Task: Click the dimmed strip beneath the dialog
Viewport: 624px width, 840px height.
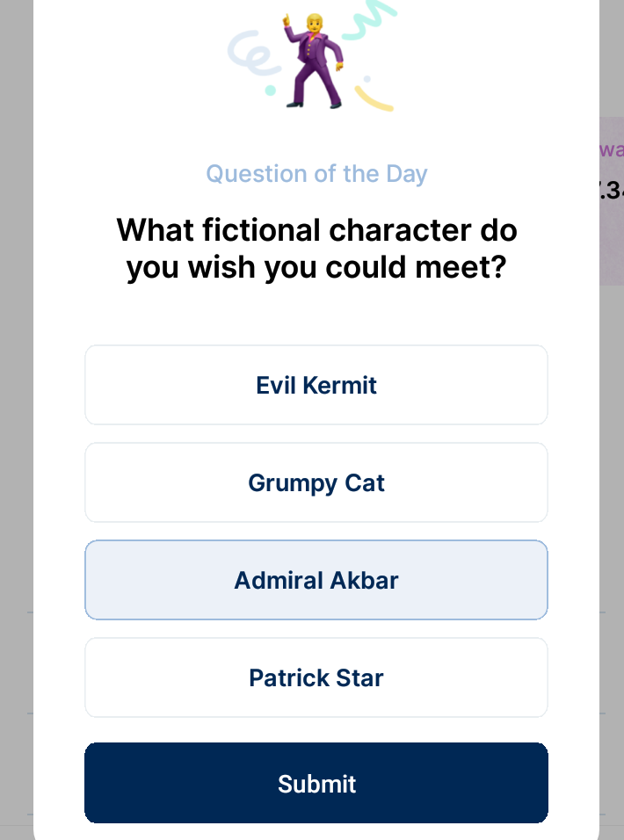Action: [x=316, y=835]
